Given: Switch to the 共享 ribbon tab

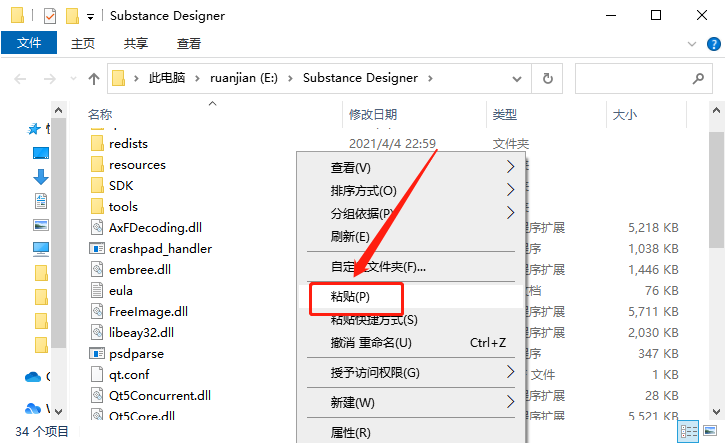Looking at the screenshot, I should pos(136,44).
